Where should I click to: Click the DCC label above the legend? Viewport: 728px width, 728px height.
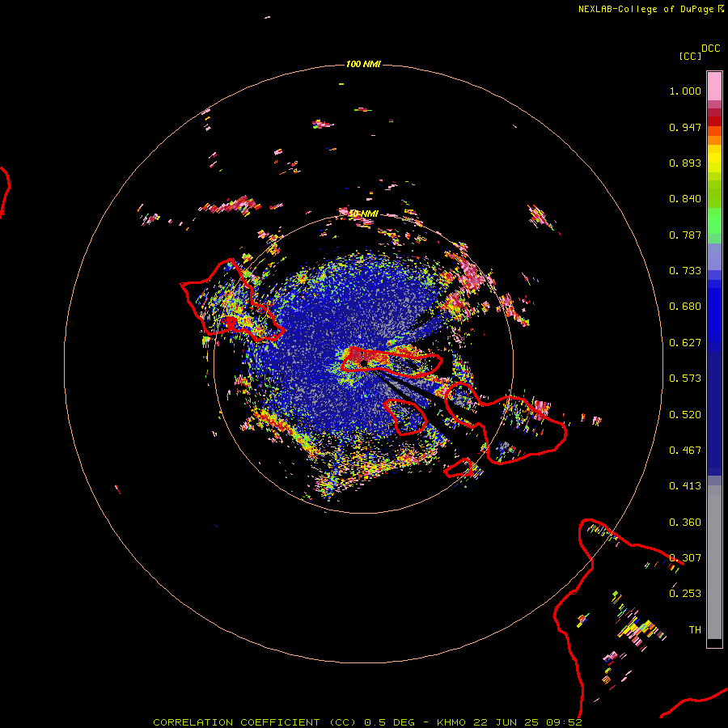[x=711, y=49]
